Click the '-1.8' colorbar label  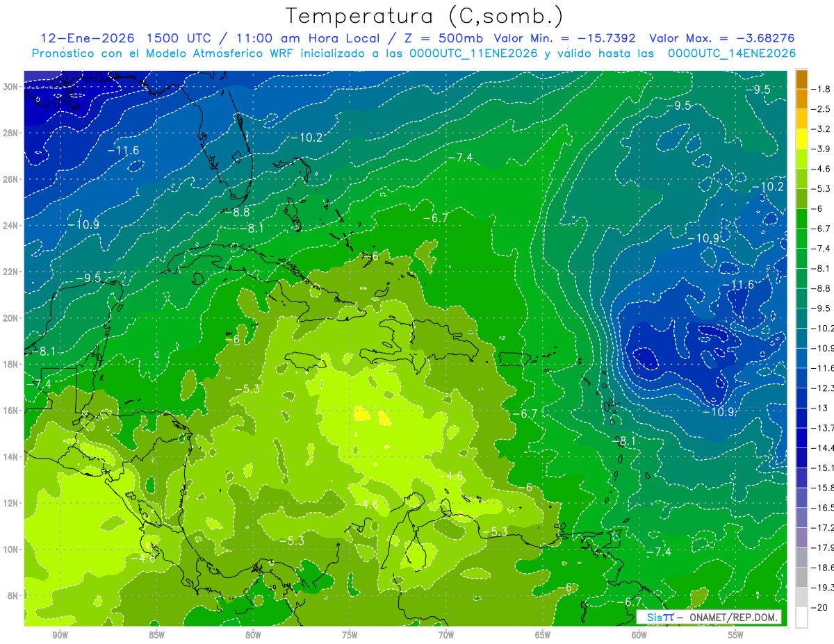(x=822, y=89)
